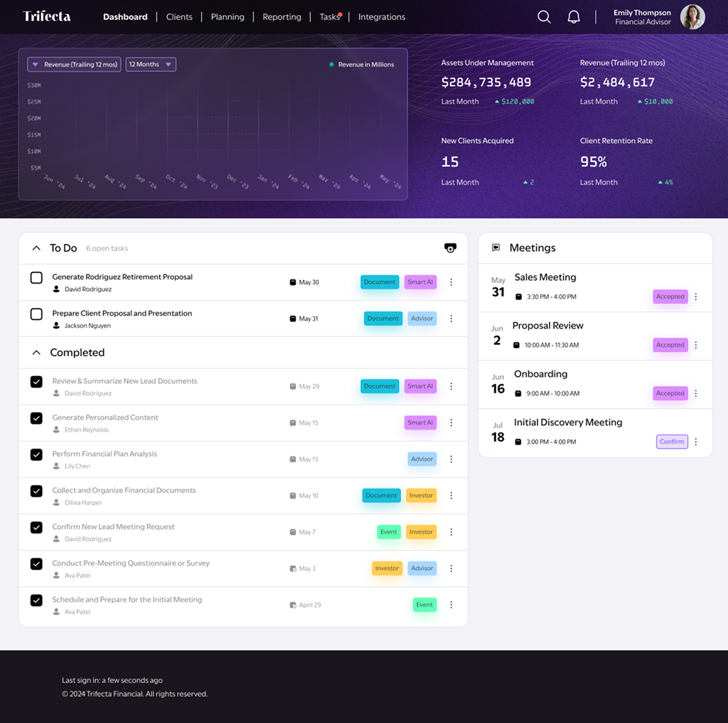Click the Smart AI tag on Rodriguez Proposal

420,282
